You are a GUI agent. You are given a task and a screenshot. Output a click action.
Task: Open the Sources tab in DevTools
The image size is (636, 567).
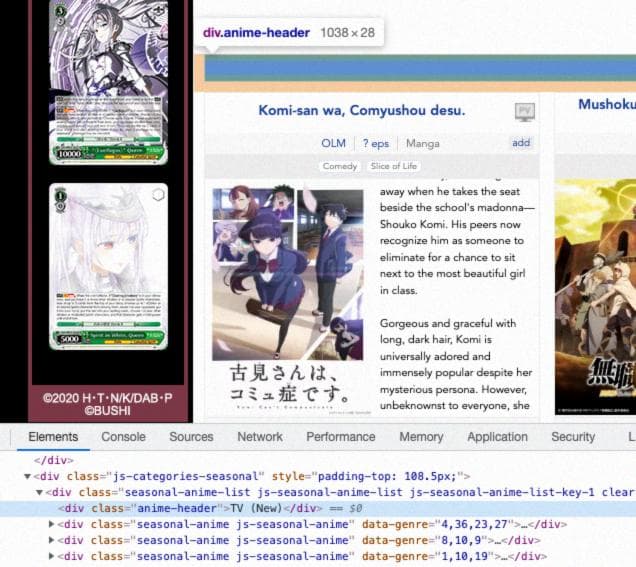tap(191, 437)
